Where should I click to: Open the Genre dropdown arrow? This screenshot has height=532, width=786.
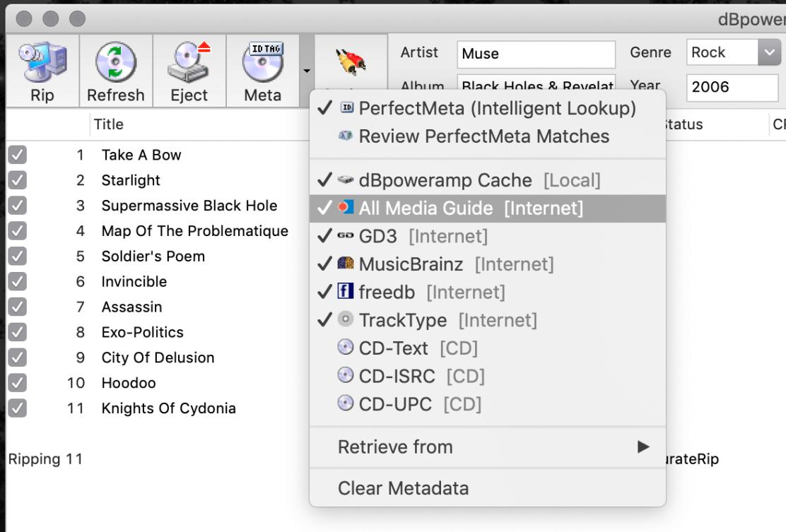coord(768,52)
